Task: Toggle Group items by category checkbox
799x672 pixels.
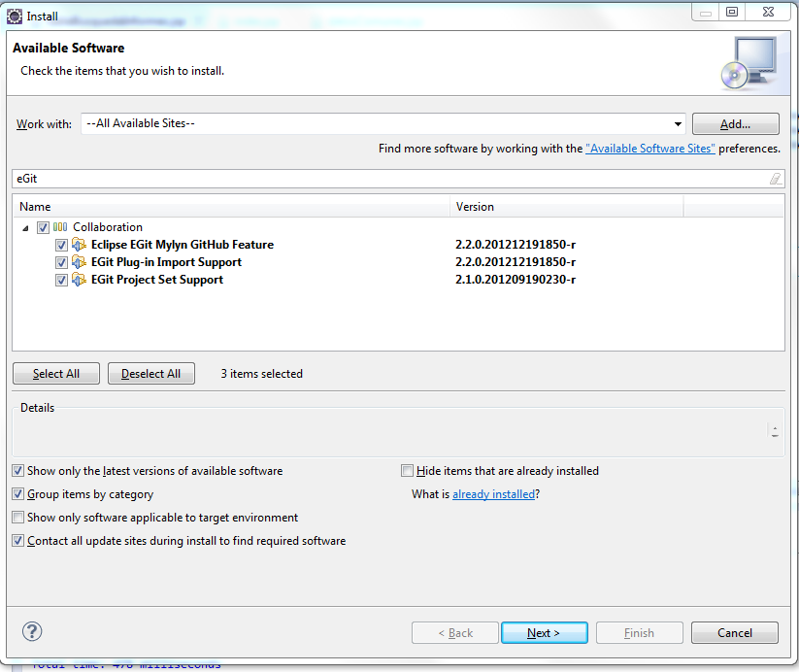Action: 18,494
